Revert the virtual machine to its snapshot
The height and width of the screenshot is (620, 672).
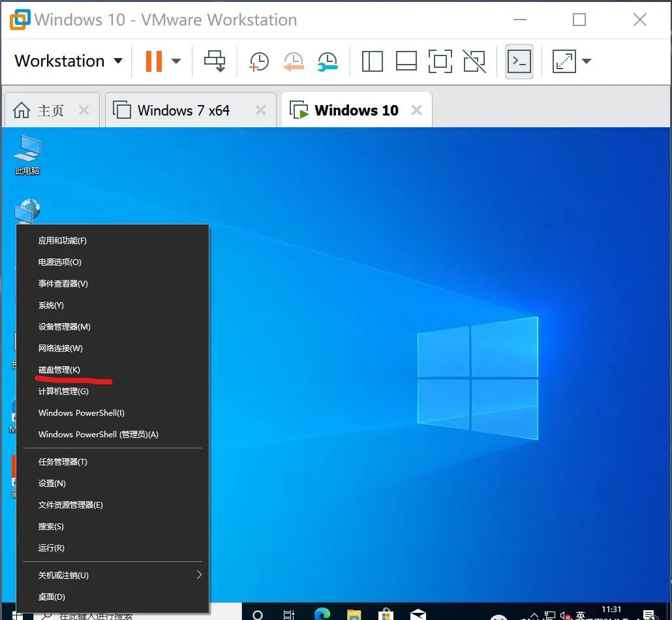(294, 61)
